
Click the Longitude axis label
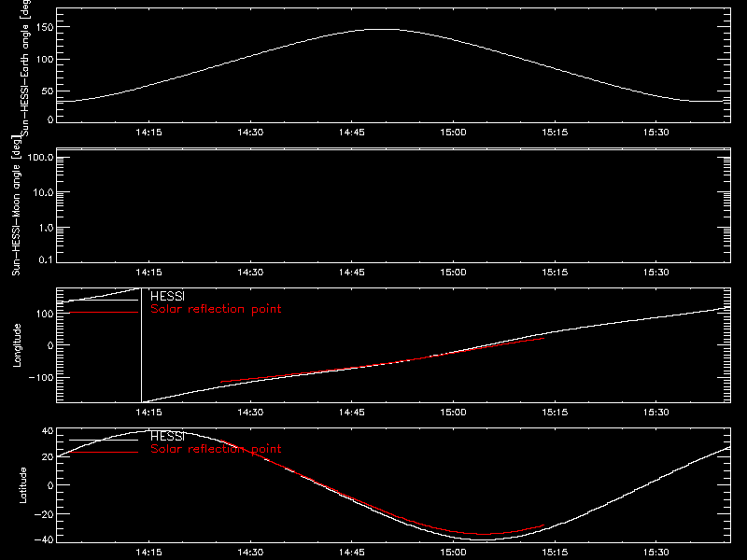[17, 345]
